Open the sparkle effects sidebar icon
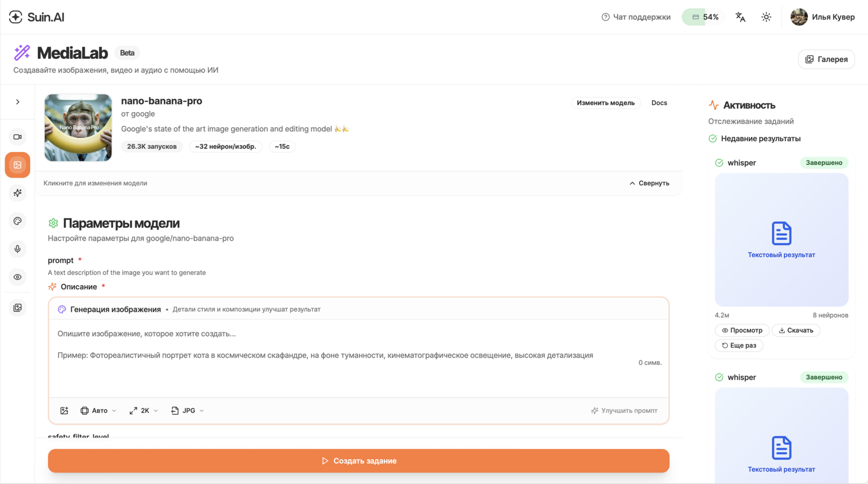This screenshot has width=868, height=484. pos(18,193)
